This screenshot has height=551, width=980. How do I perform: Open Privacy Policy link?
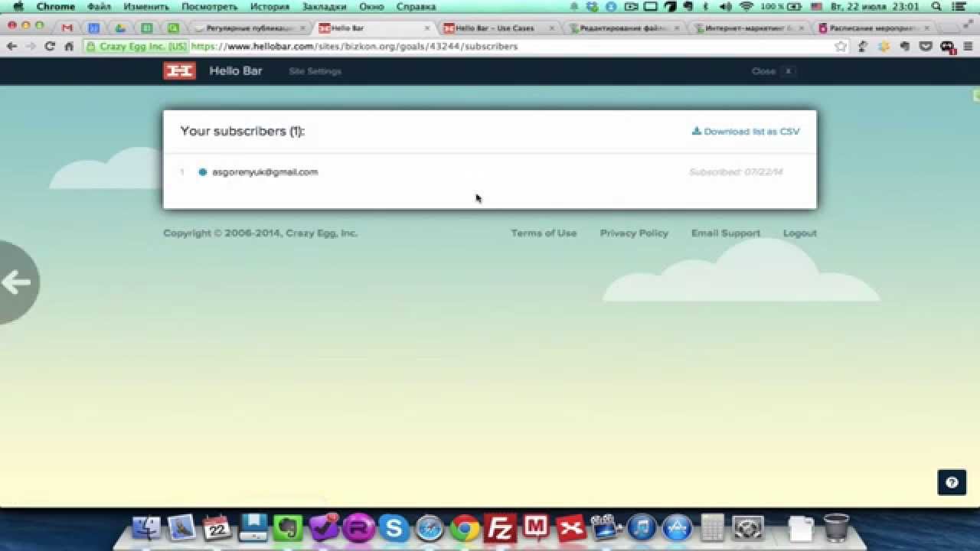coord(634,233)
